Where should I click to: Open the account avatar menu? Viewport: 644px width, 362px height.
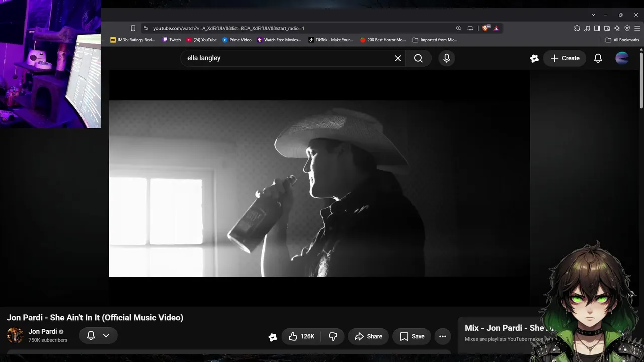point(622,58)
